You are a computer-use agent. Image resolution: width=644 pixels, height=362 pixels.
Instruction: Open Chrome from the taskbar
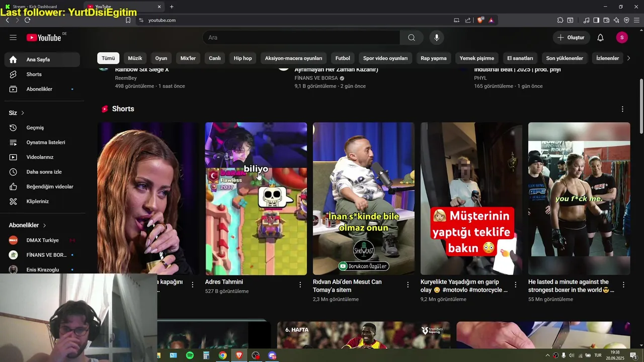(222, 355)
